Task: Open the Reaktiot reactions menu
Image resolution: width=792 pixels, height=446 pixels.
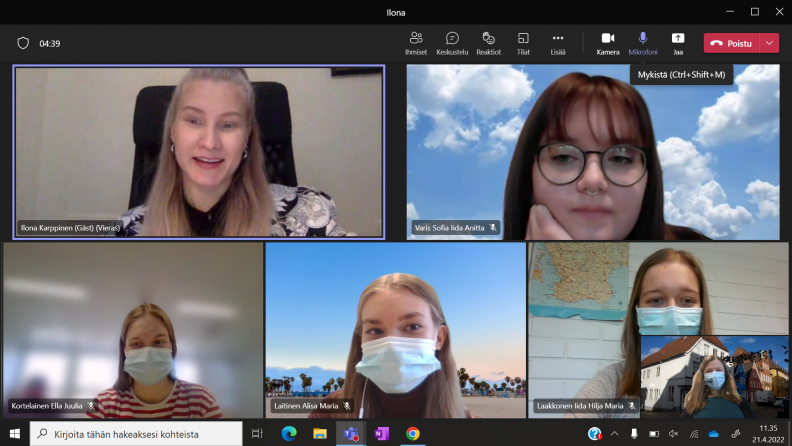Action: 488,42
